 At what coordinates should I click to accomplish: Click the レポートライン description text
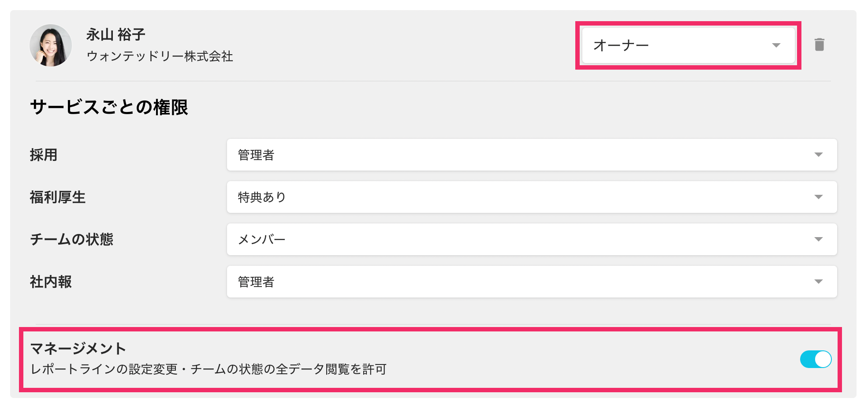click(208, 369)
